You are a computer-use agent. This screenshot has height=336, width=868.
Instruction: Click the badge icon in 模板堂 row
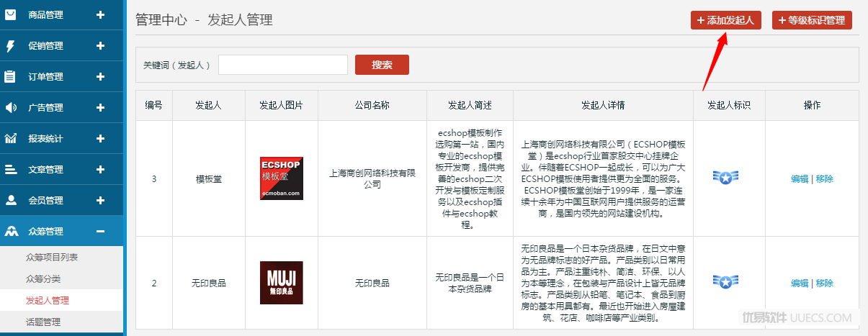click(x=725, y=178)
